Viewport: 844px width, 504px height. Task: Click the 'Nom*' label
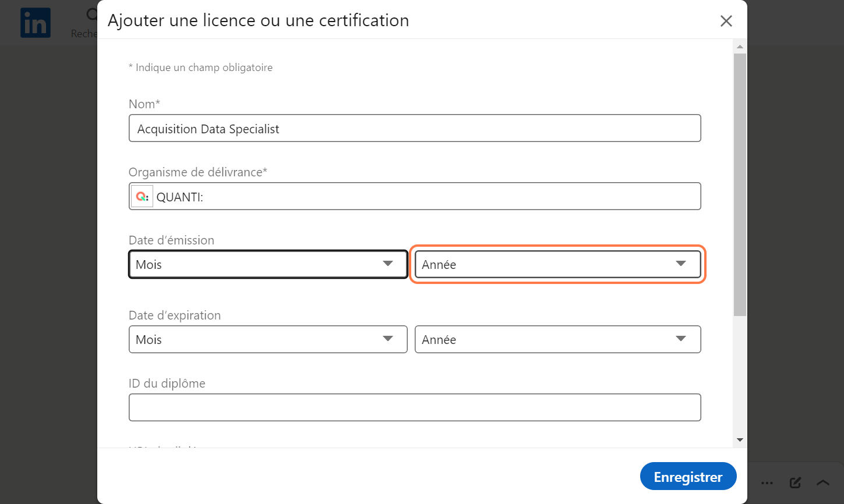coord(144,104)
